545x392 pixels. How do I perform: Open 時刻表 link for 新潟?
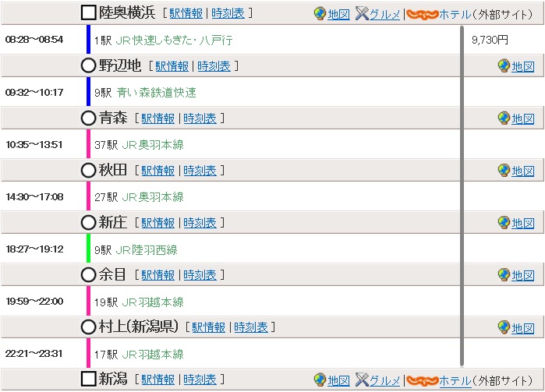[x=200, y=380]
